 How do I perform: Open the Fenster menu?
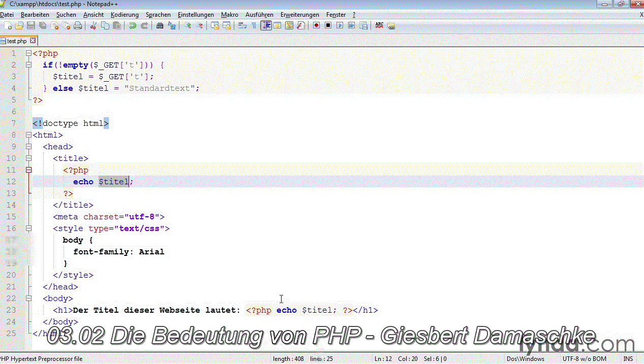click(x=336, y=15)
